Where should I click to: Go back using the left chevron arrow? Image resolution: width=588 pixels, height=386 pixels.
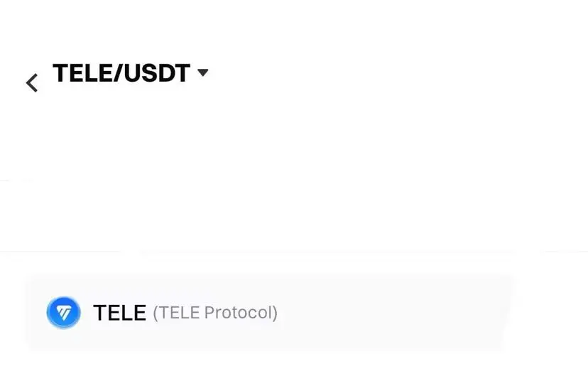point(32,83)
